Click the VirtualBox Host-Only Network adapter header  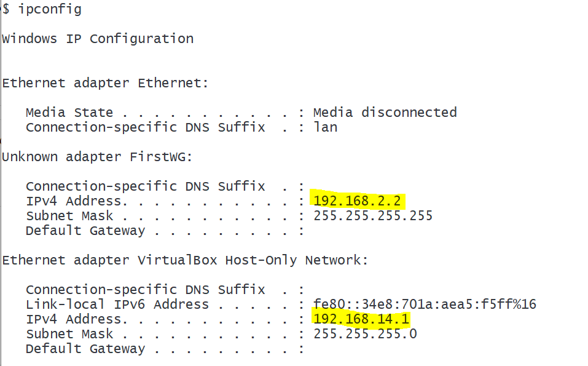(x=185, y=260)
